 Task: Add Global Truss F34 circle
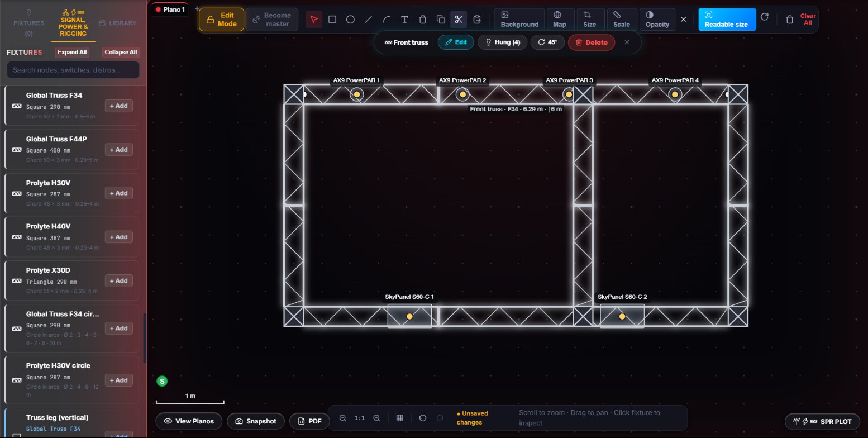click(118, 328)
